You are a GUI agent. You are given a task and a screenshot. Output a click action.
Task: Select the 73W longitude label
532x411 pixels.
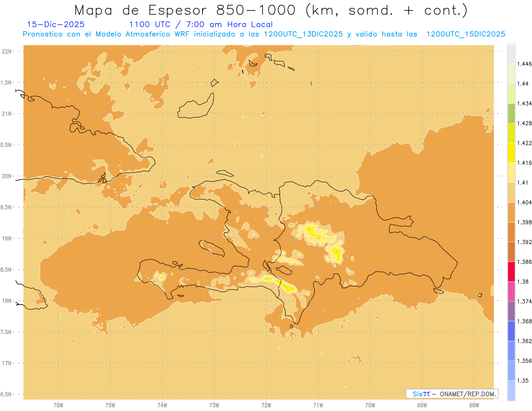pos(214,405)
